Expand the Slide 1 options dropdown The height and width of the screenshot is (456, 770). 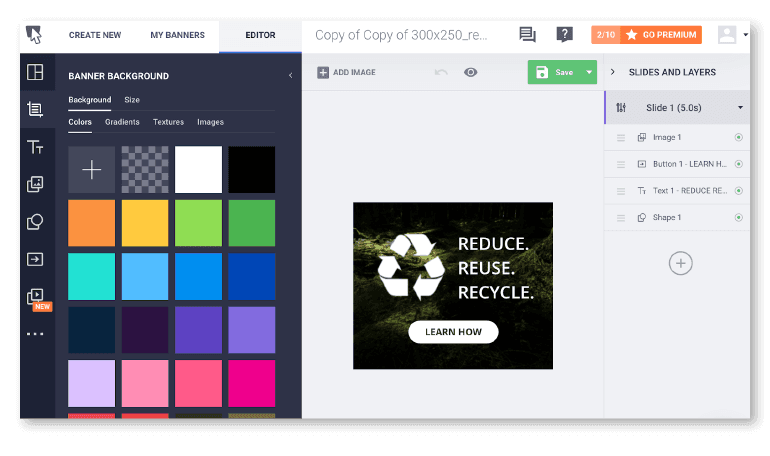[x=740, y=108]
